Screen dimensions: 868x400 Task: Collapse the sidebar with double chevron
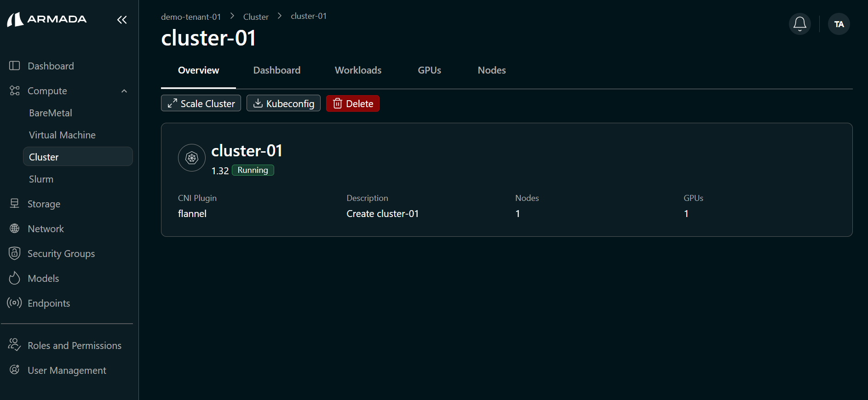[122, 20]
